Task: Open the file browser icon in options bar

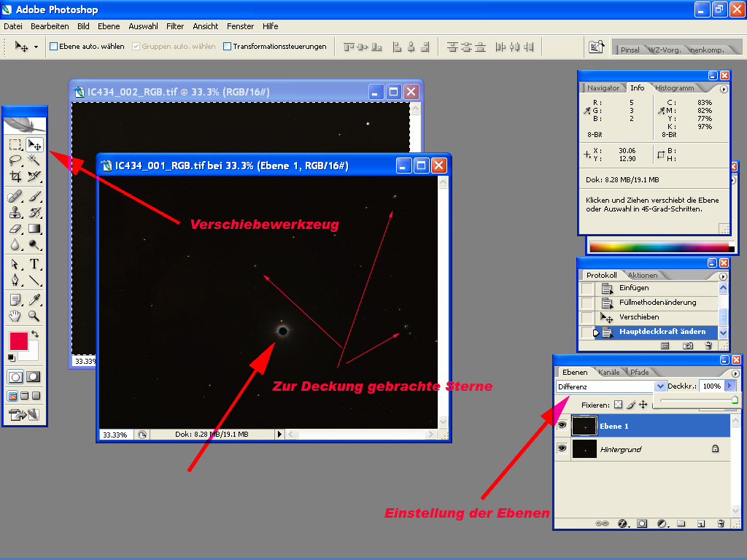Action: tap(596, 47)
